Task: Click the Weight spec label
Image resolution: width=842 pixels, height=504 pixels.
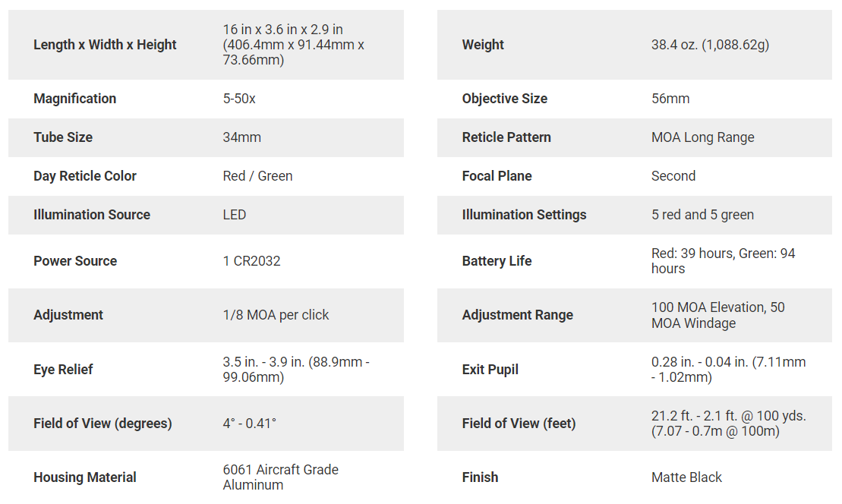Action: pos(483,45)
